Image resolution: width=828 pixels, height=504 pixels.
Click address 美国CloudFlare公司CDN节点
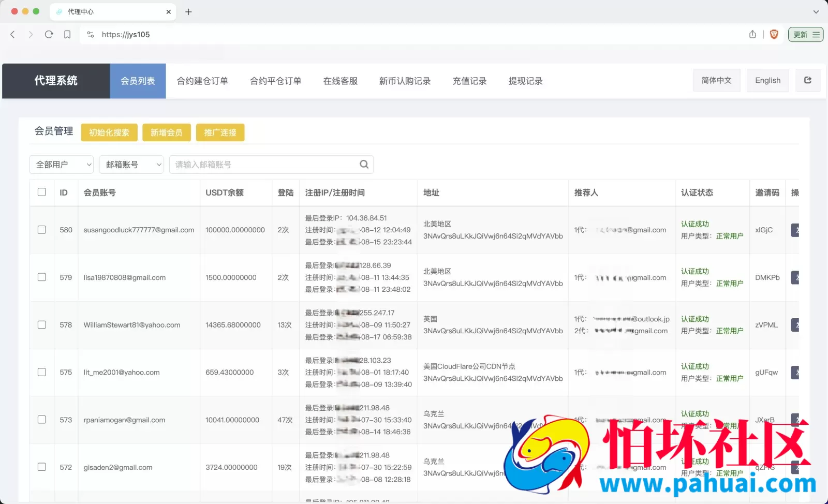[x=469, y=366]
